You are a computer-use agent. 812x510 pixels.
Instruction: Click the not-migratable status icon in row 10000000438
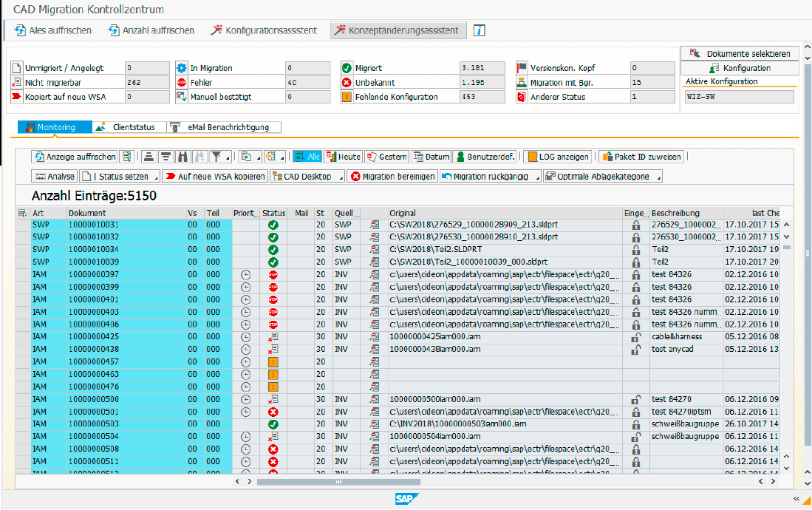(x=273, y=350)
